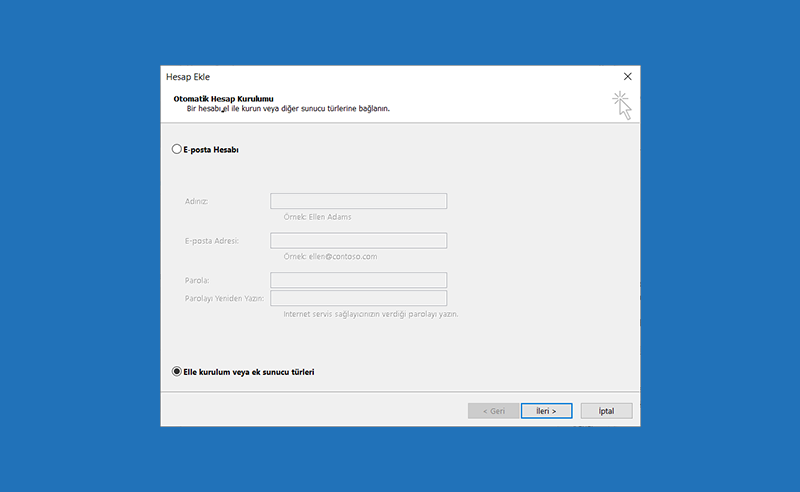The width and height of the screenshot is (800, 492).
Task: Select Elle kurulum veya ek sunucu türleri option
Action: [x=177, y=372]
